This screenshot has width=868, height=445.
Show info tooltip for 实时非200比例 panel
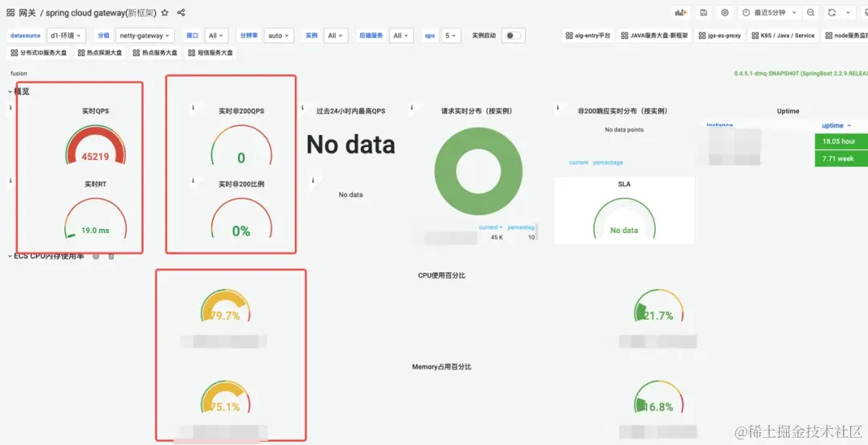[193, 181]
